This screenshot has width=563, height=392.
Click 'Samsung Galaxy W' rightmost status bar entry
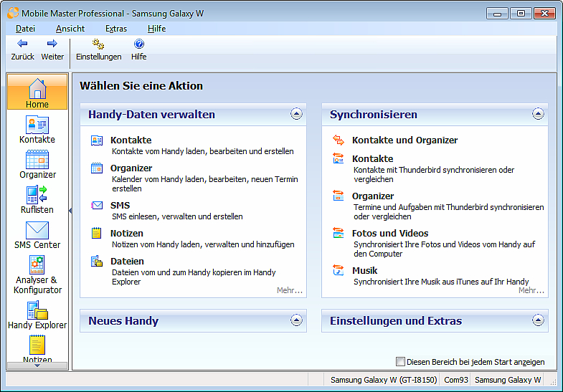pyautogui.click(x=508, y=380)
